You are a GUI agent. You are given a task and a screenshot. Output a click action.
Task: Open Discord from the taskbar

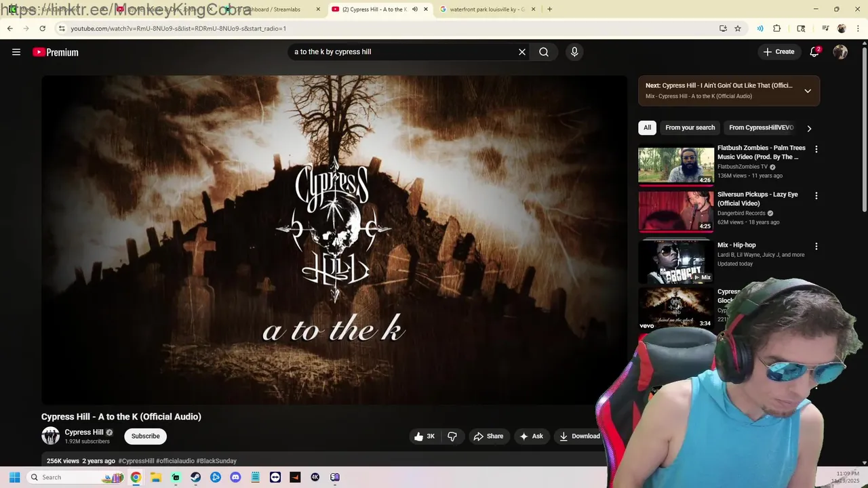(235, 477)
